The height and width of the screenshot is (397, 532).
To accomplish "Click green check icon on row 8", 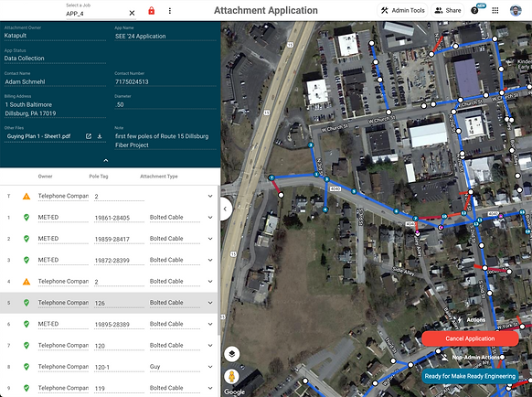I will click(27, 367).
